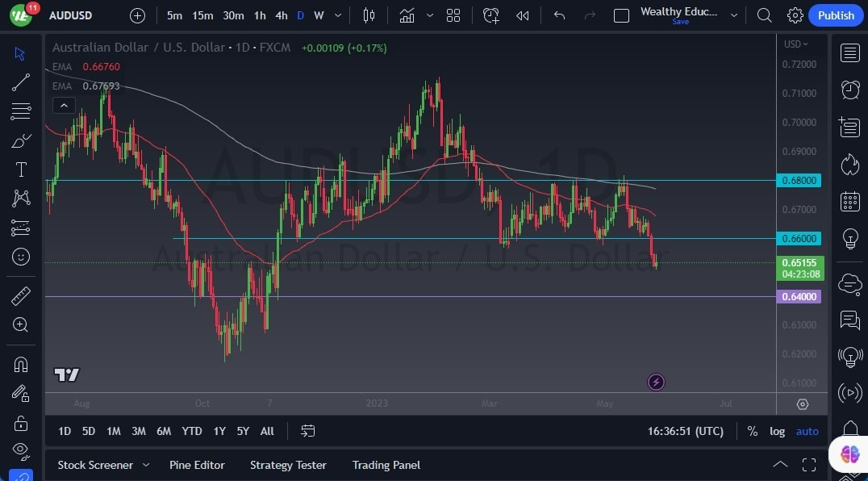
Task: Click the Publish button
Action: point(836,15)
